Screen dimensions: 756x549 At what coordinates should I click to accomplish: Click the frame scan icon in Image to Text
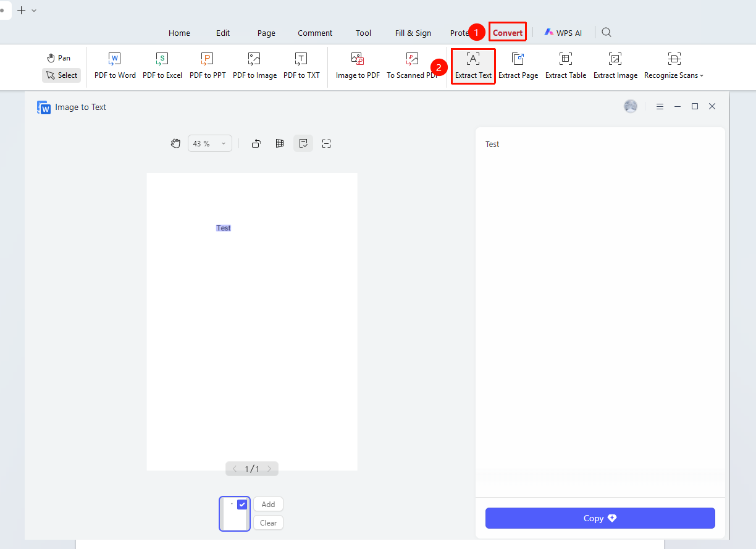[327, 143]
